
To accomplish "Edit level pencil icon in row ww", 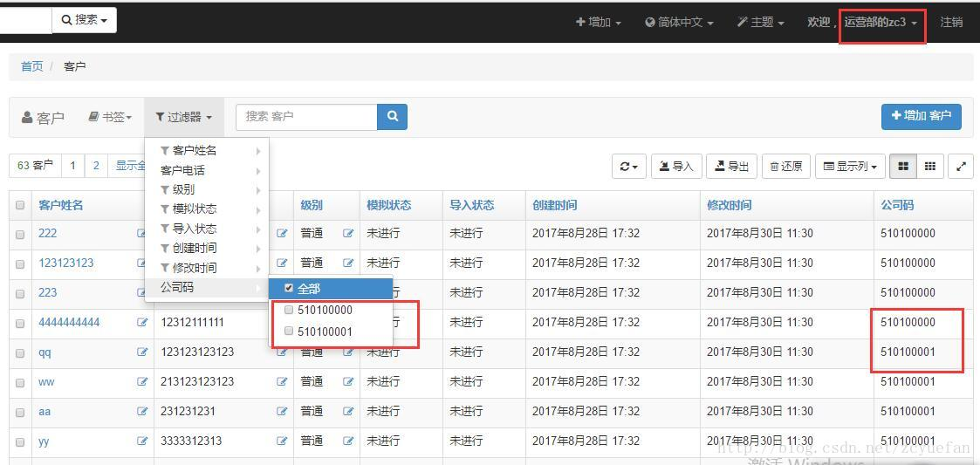I will [x=348, y=382].
